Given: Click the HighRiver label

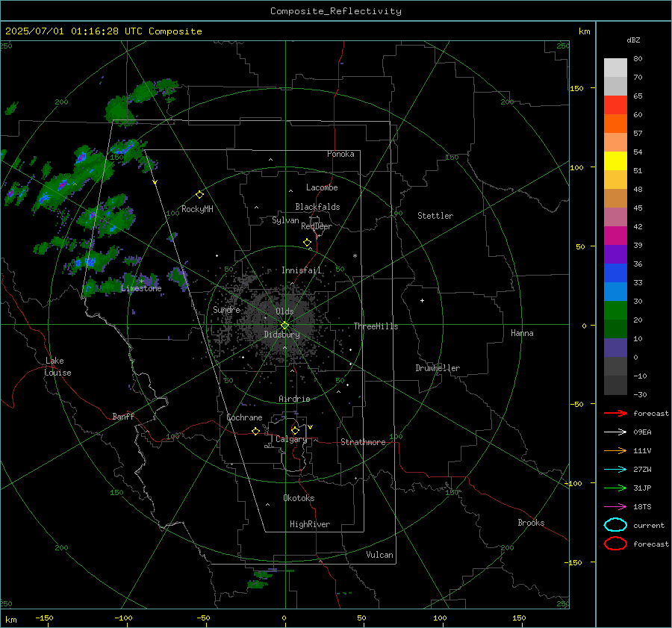Looking at the screenshot, I should 310,524.
